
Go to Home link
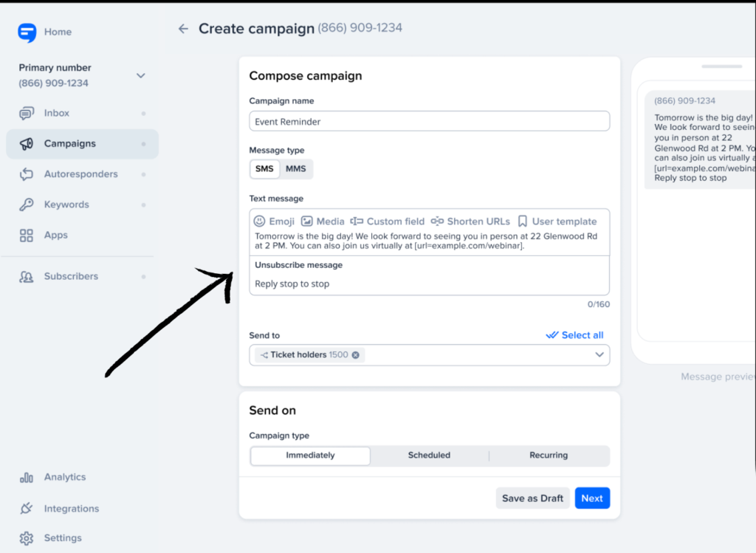(x=58, y=32)
